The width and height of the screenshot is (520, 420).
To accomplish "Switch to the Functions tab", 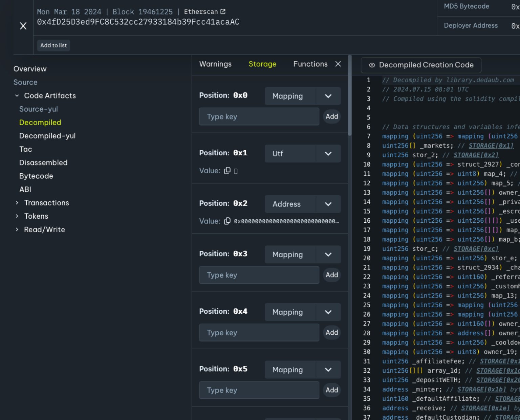I will (310, 64).
